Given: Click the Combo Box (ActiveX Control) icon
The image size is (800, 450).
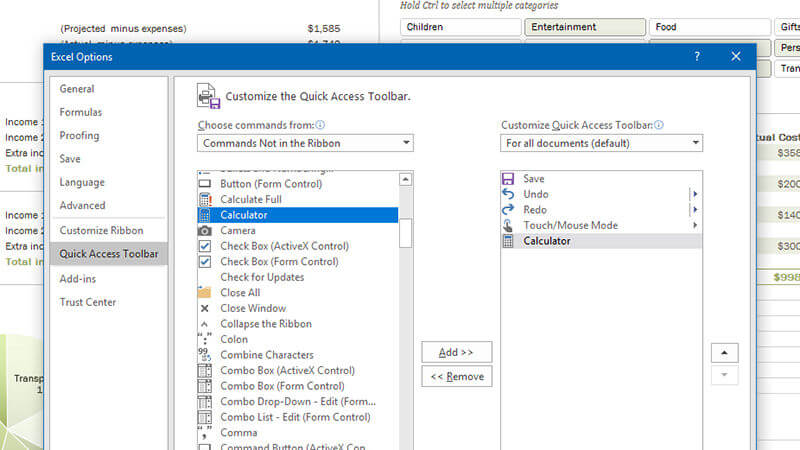Looking at the screenshot, I should (x=205, y=370).
